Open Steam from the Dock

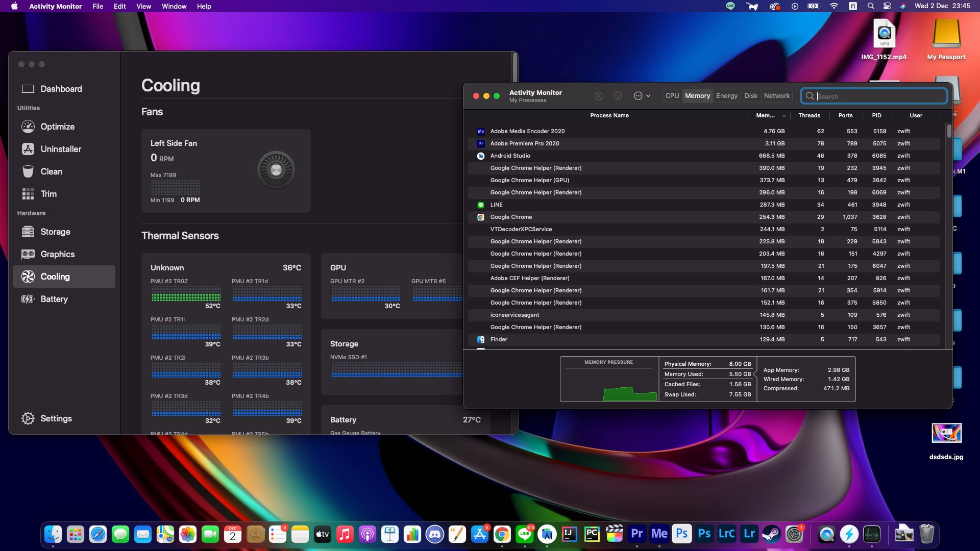(772, 534)
